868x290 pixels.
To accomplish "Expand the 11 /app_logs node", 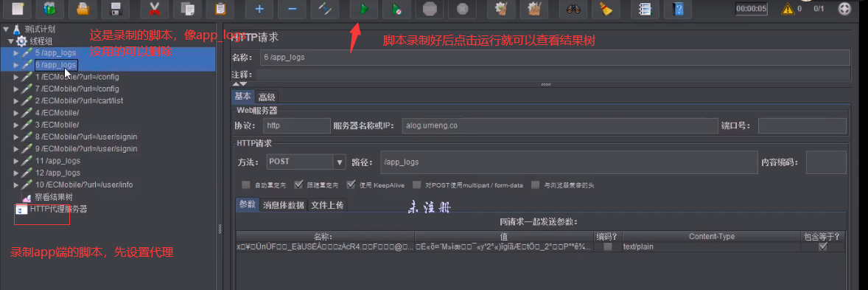I will point(16,161).
